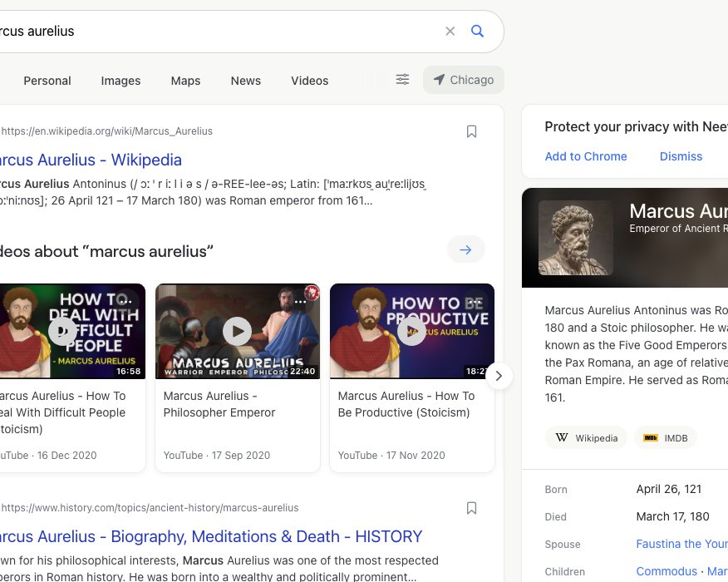
Task: Clear the search box with the X icon
Action: (x=450, y=31)
